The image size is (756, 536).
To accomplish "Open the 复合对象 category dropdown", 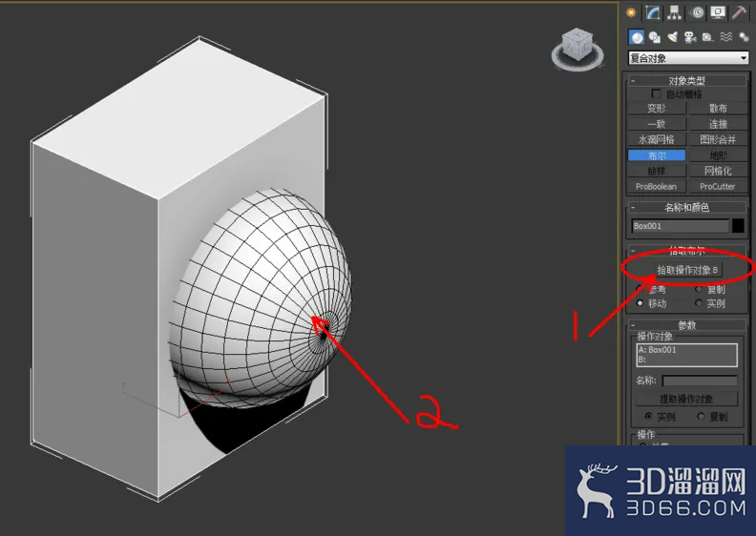I will click(688, 58).
